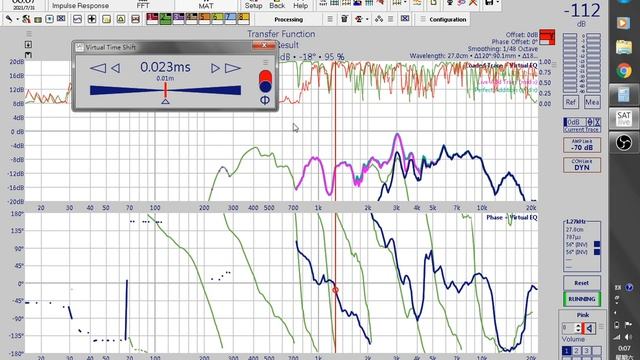
Task: Toggle trace memory slot 8 (yellow)
Action: (244, 19)
